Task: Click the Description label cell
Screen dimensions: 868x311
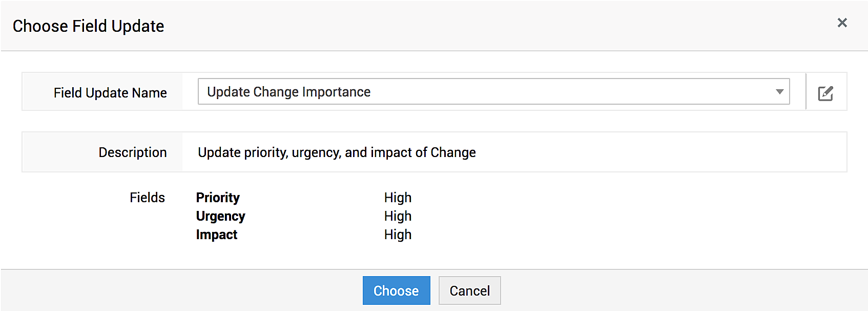Action: click(132, 152)
